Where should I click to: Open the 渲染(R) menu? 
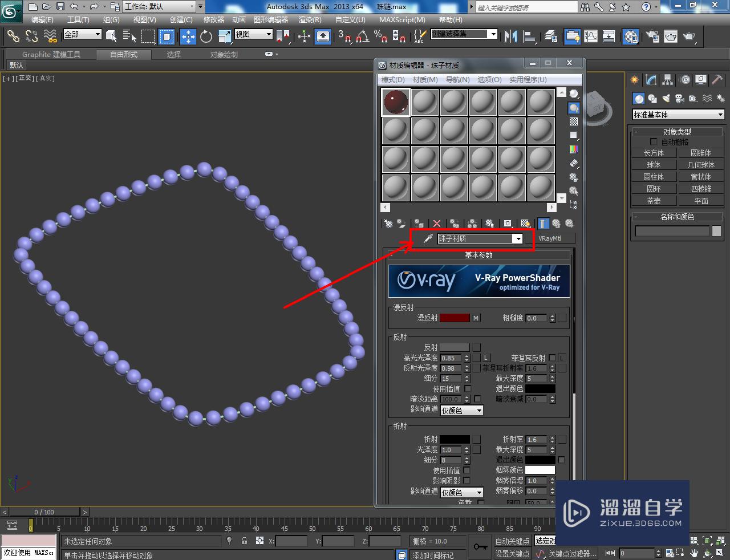(310, 20)
